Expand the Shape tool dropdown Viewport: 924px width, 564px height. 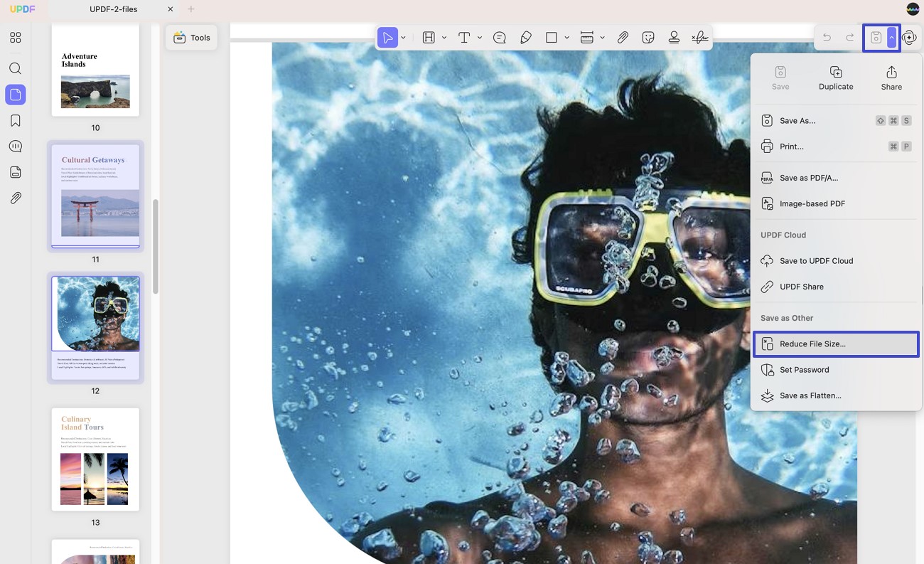click(x=566, y=37)
